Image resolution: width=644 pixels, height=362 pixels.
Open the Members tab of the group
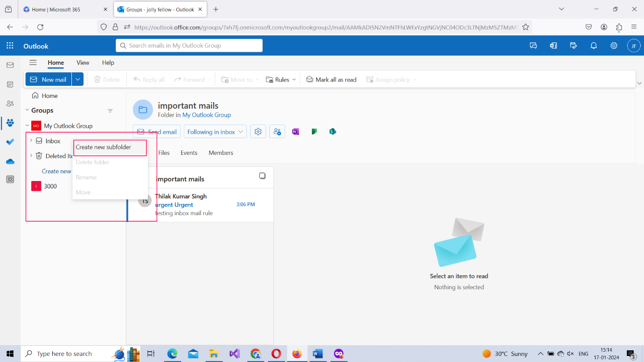click(221, 153)
